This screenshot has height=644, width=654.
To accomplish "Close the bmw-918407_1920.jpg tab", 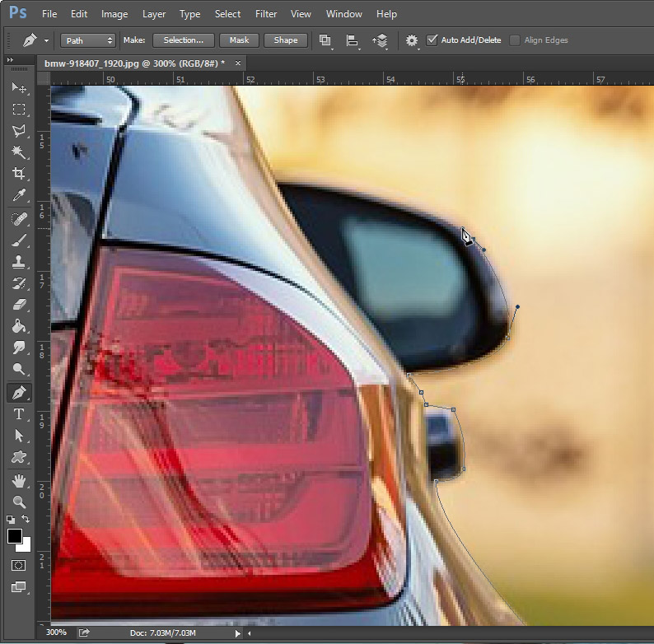I will (x=238, y=63).
